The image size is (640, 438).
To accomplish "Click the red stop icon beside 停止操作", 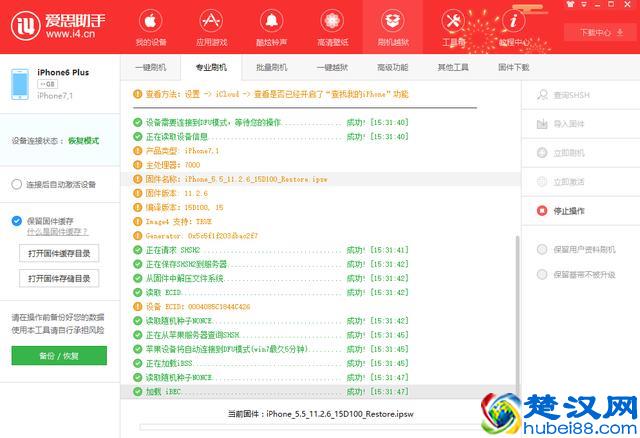I will coord(542,211).
